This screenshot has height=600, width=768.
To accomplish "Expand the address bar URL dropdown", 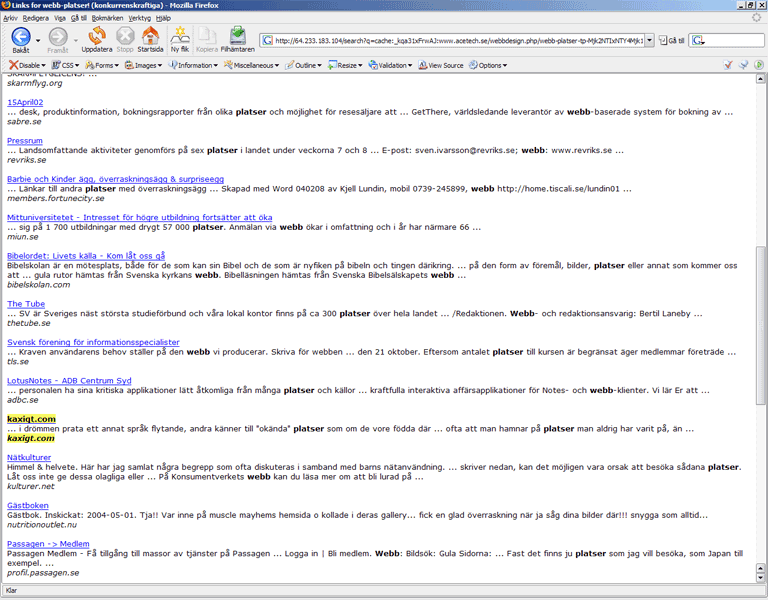I will click(649, 41).
